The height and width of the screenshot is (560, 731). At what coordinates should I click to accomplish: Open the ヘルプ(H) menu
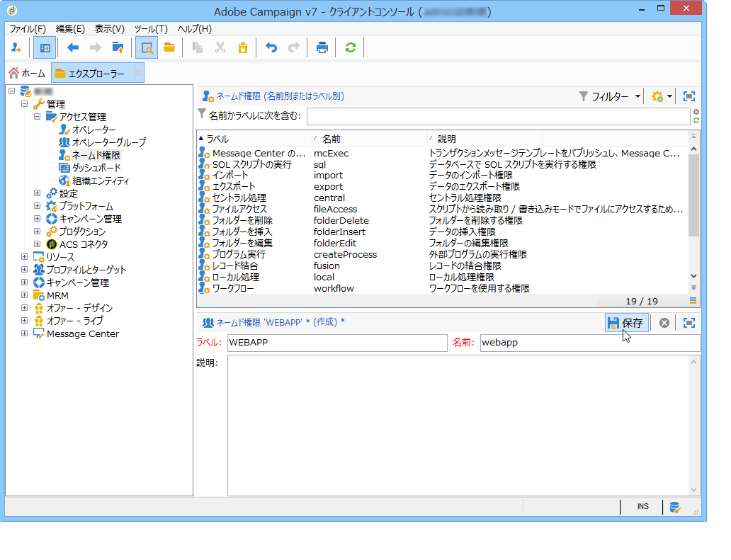click(194, 29)
